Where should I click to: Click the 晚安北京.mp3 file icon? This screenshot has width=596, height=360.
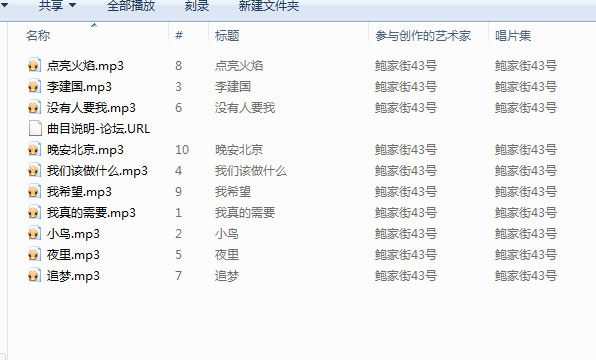[x=34, y=149]
